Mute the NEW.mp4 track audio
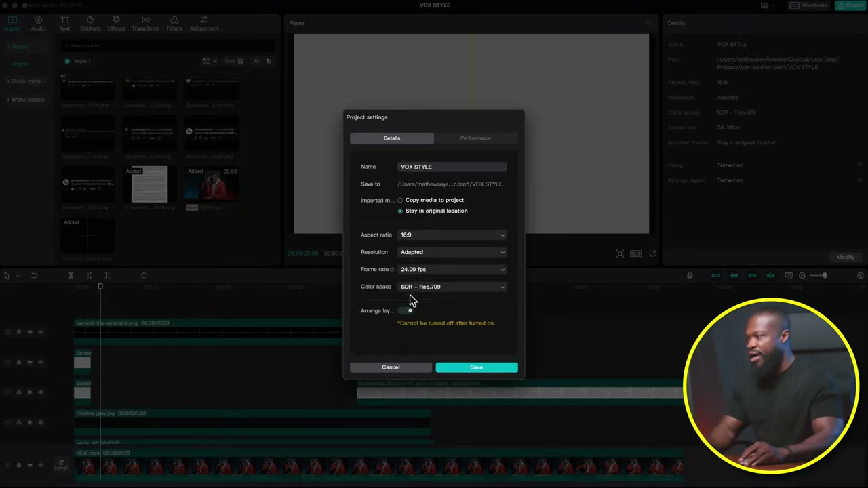The width and height of the screenshot is (868, 488). click(x=41, y=465)
